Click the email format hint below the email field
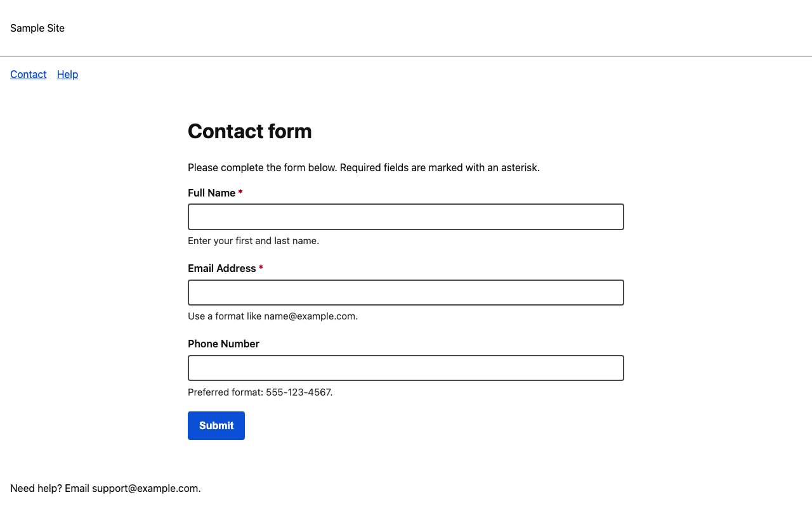 click(x=272, y=316)
